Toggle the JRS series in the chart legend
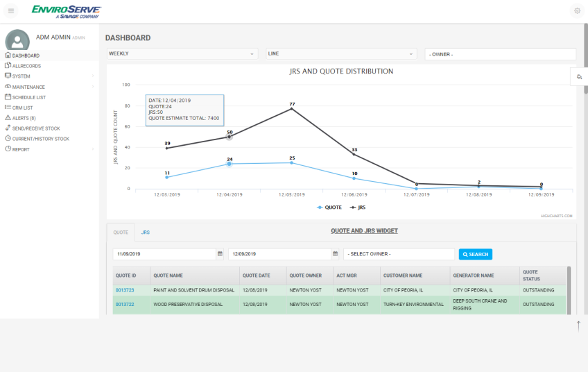 [358, 208]
